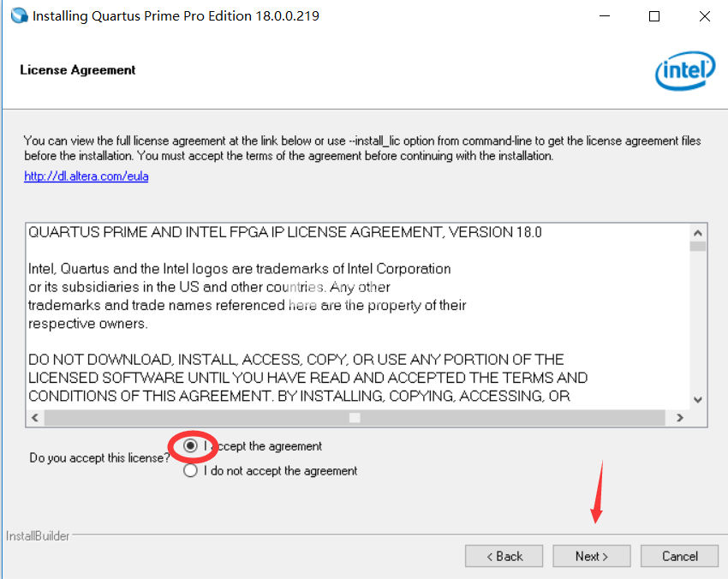Click the 'License Agreement' heading
This screenshot has width=728, height=579.
(78, 70)
